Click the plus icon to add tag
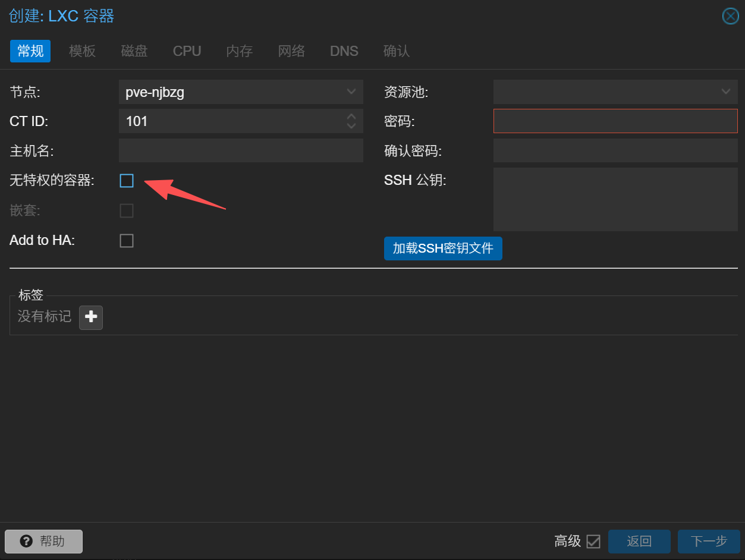The image size is (745, 560). [x=91, y=317]
